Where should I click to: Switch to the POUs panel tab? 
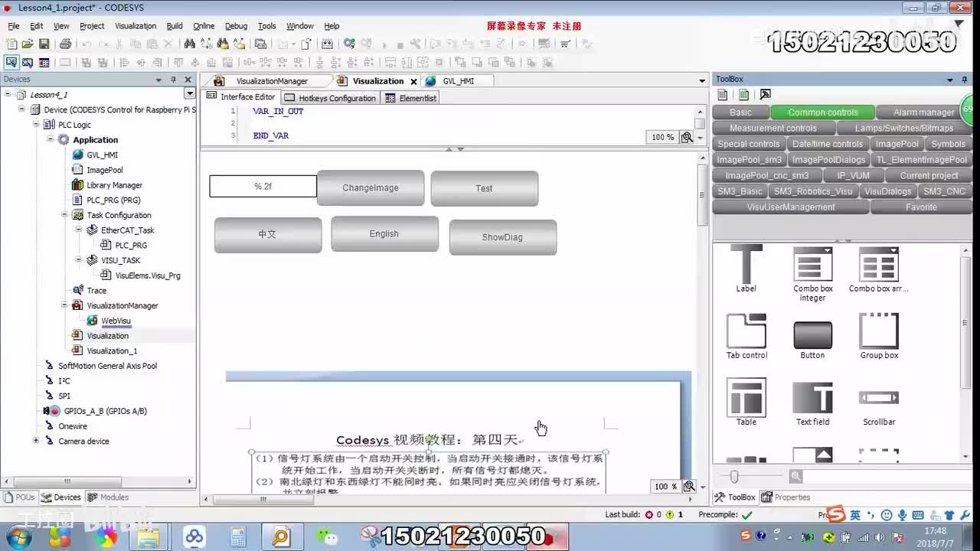tap(19, 497)
